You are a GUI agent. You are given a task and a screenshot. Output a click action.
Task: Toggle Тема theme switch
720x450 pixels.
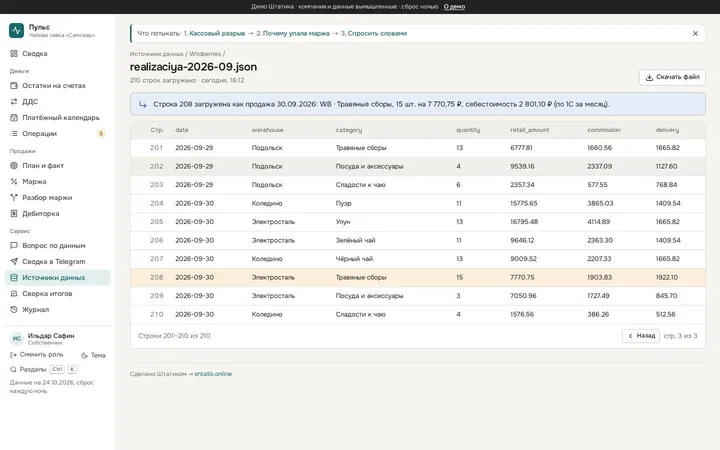(x=93, y=355)
